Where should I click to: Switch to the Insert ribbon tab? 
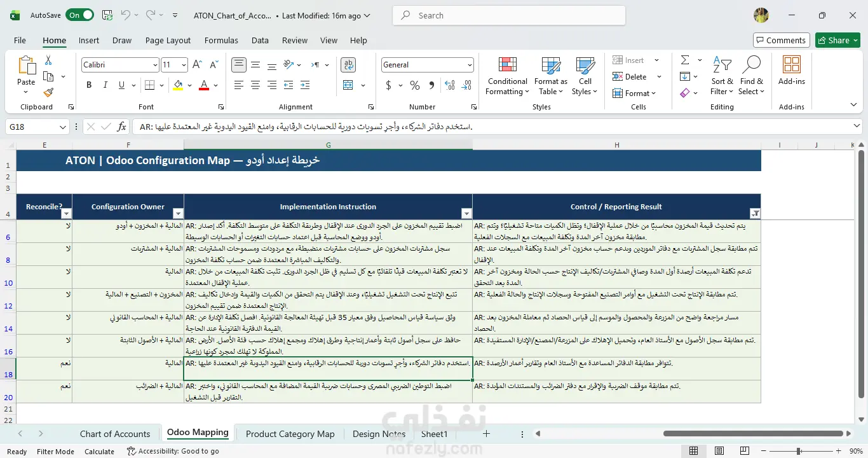pos(89,40)
